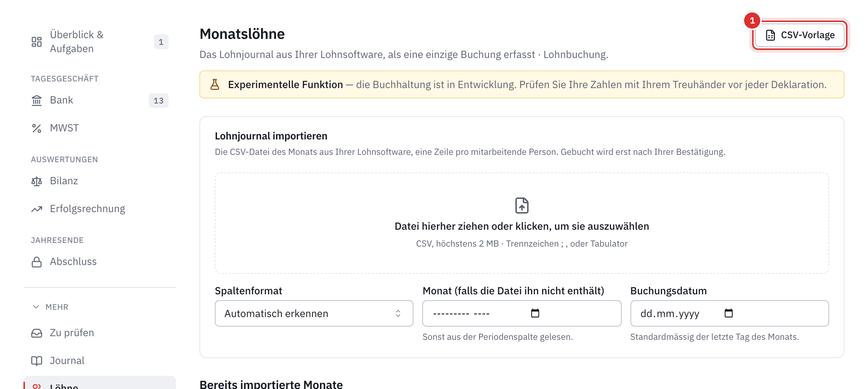Click the Bank badge showing 13
This screenshot has height=389, width=868.
pos(159,101)
